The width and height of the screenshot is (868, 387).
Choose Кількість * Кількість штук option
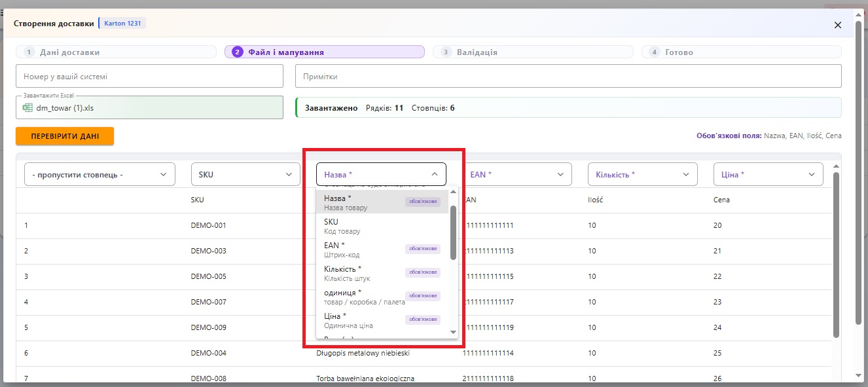click(382, 273)
